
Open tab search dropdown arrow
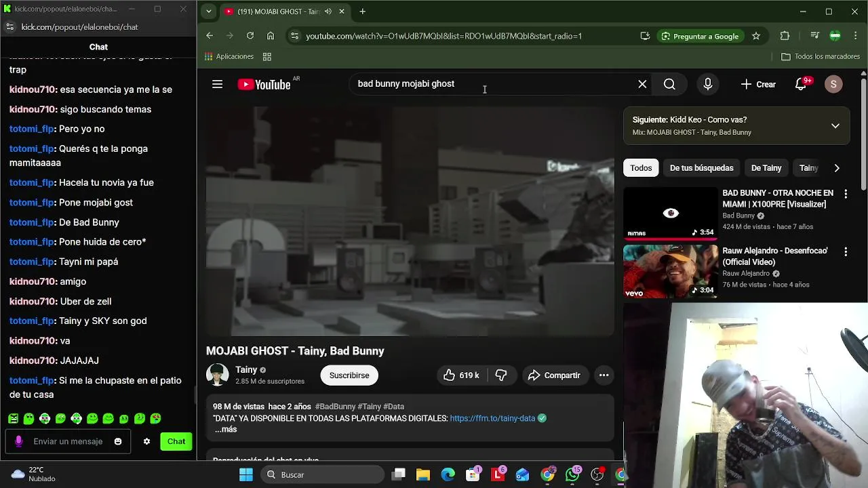pyautogui.click(x=209, y=12)
